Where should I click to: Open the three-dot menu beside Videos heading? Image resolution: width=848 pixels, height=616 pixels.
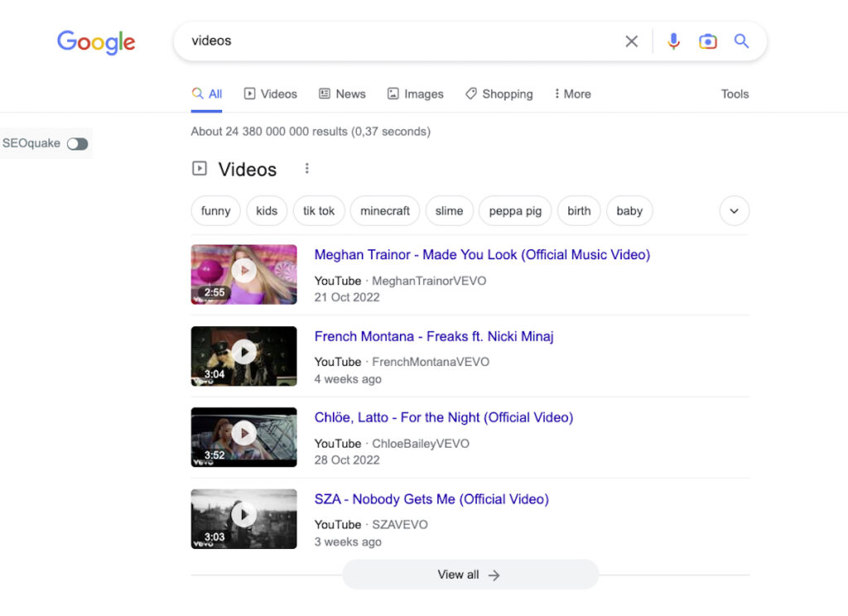[306, 169]
